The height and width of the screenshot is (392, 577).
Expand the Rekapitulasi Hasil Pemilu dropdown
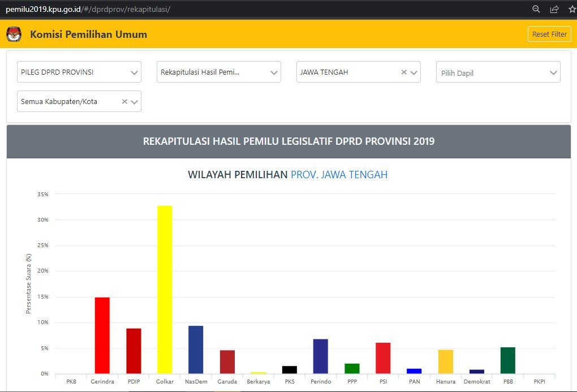click(274, 72)
